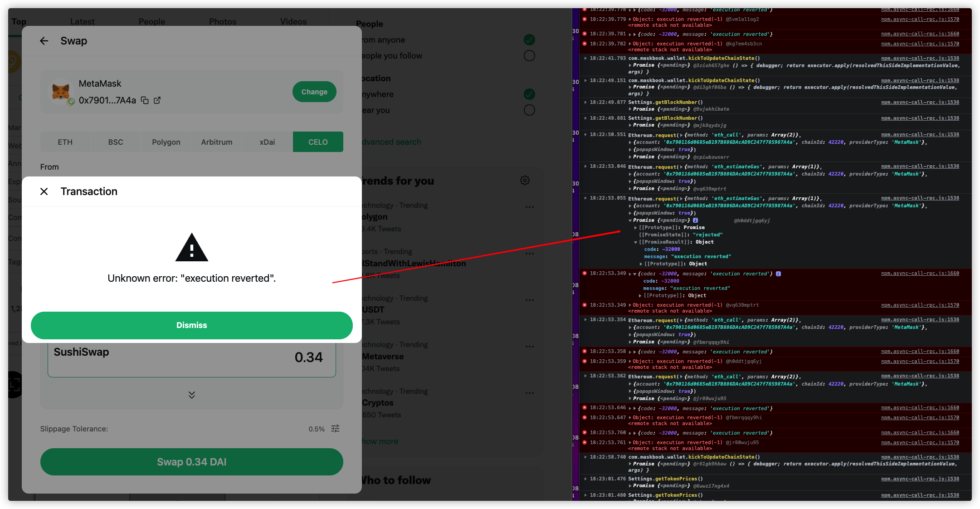Select the 'Near you' location radio option

pyautogui.click(x=529, y=110)
